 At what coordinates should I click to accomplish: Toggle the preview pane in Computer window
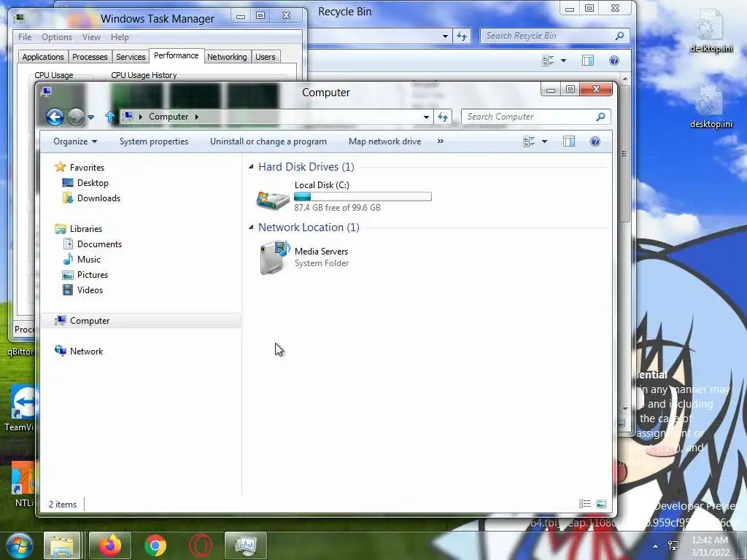[569, 141]
